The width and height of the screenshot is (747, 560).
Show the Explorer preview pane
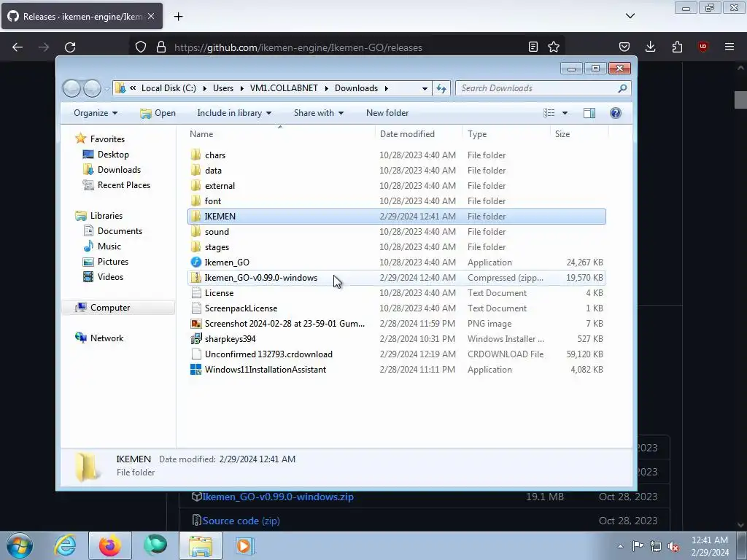[589, 113]
